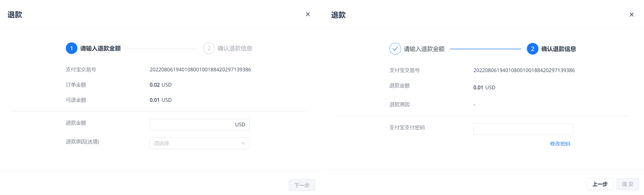This screenshot has width=644, height=195.
Task: Click the completed checkmark step icon
Action: point(395,49)
